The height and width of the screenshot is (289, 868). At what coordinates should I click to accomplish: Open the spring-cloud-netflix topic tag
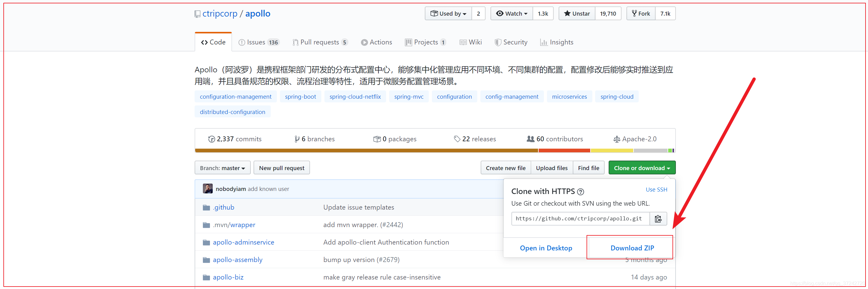[x=355, y=97]
